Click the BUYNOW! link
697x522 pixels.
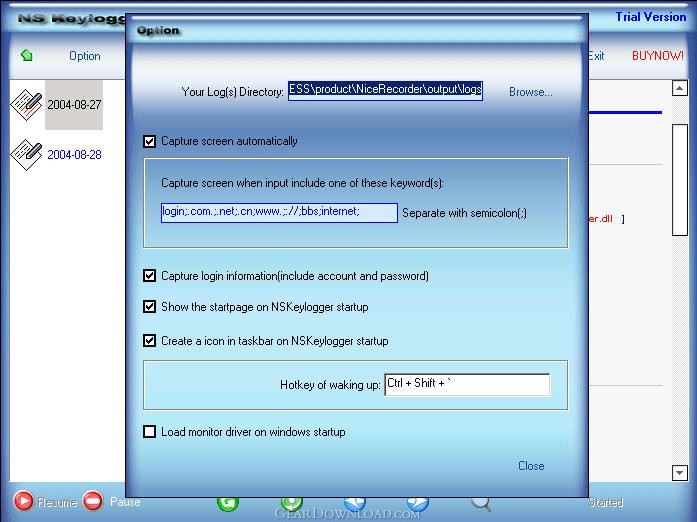tap(657, 56)
